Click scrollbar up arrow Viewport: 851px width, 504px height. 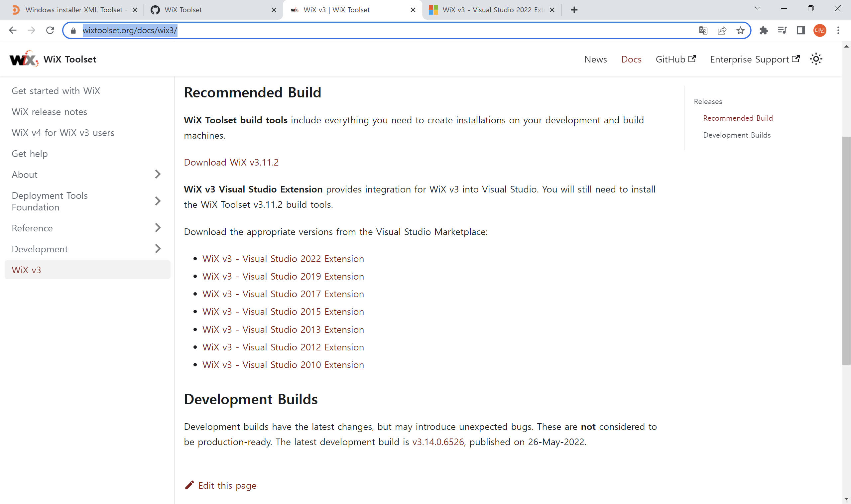click(846, 47)
